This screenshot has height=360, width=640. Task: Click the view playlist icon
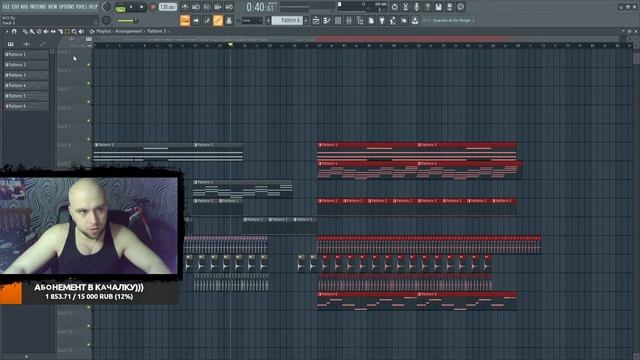(316, 20)
